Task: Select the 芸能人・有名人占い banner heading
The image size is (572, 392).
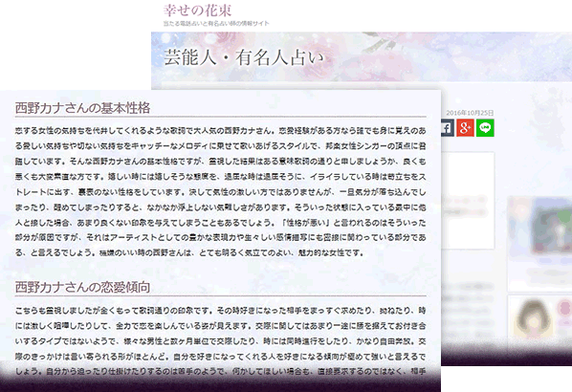Action: point(244,57)
